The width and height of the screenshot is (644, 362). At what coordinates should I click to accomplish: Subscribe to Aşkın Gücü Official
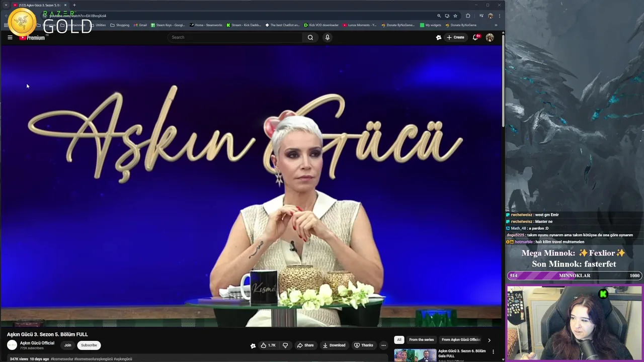click(x=89, y=345)
